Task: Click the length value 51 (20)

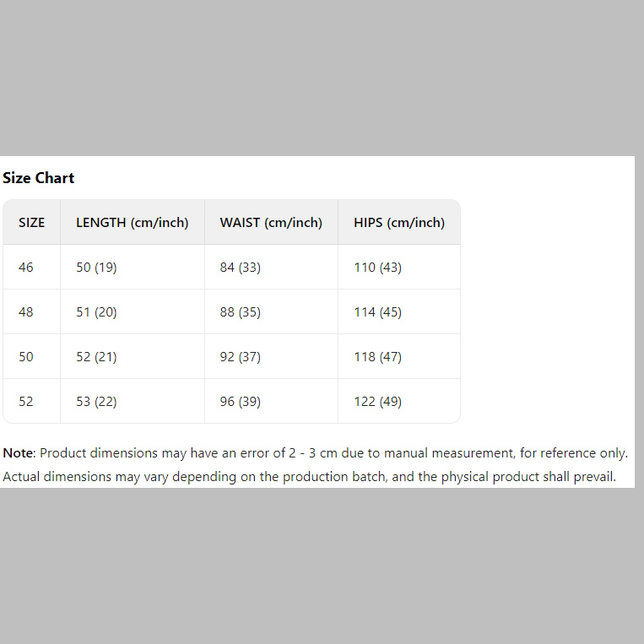Action: 96,312
